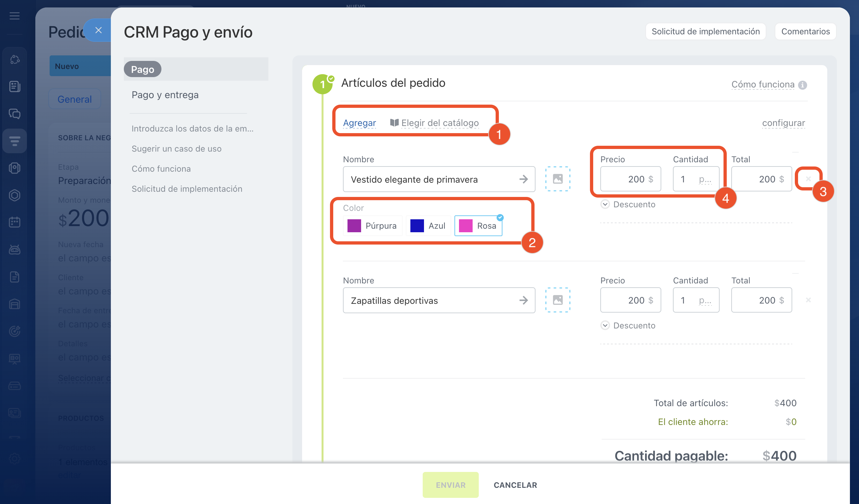Click the hamburger menu icon in sidebar
Viewport: 859px width, 504px height.
pos(14,16)
